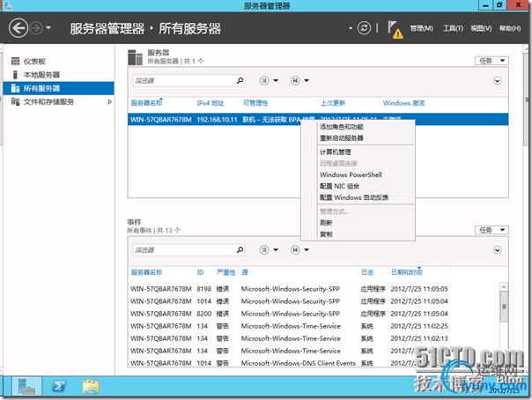Viewport: 532px width, 400px height.
Task: Sort events by 严重性 column
Action: pyautogui.click(x=226, y=272)
